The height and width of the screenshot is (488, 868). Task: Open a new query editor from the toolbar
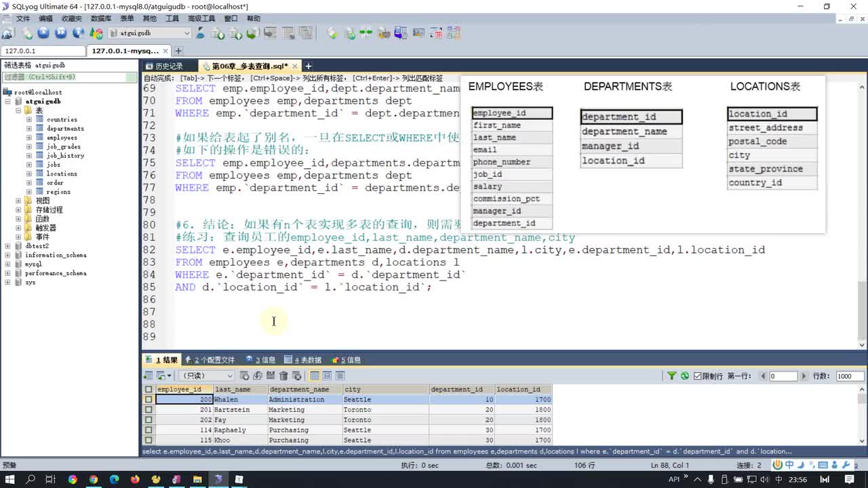[x=28, y=33]
